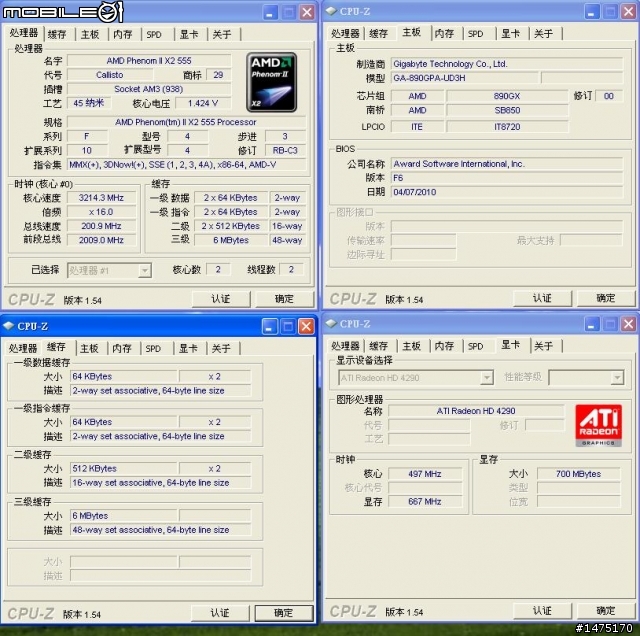Image resolution: width=640 pixels, height=636 pixels.
Task: Click CPU-Z title icon in graphics window
Action: click(331, 324)
